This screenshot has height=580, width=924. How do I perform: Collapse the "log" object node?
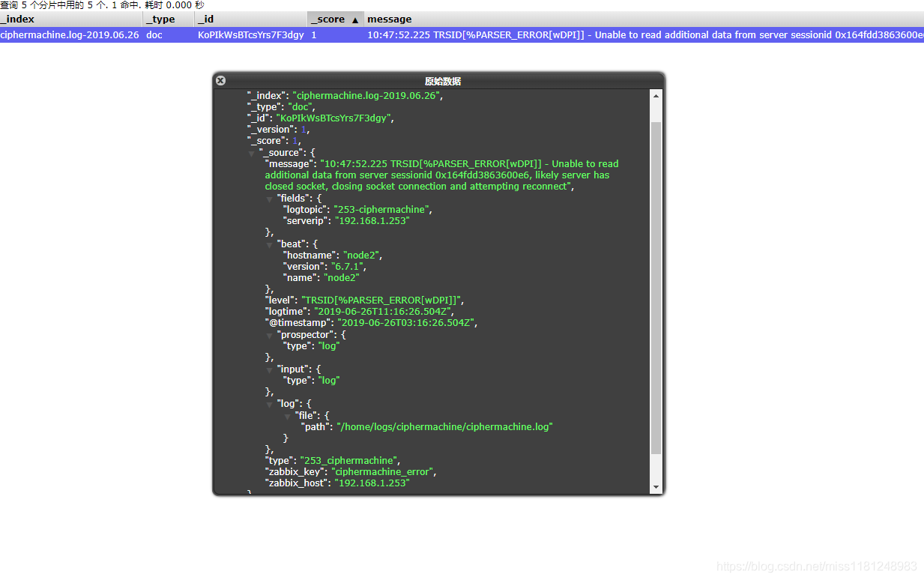(270, 404)
